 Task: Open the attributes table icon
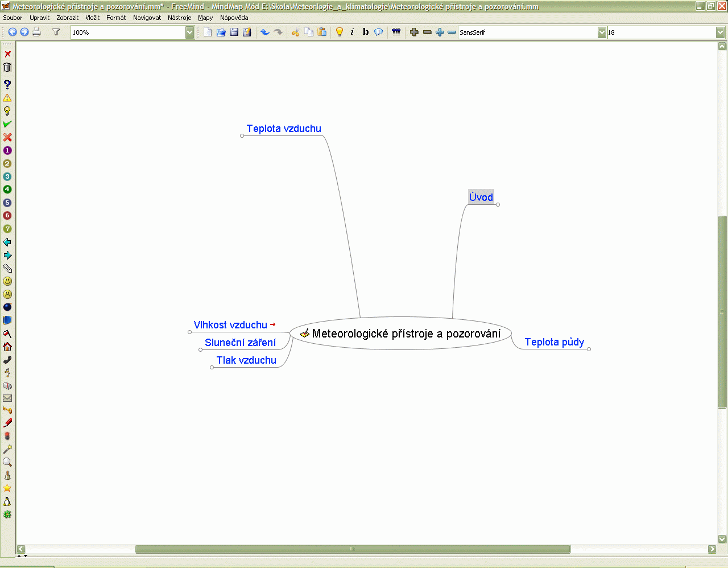click(x=396, y=32)
